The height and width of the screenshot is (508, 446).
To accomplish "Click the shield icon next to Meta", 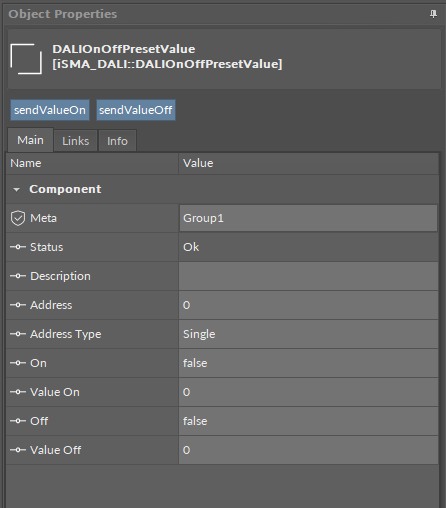I will [18, 218].
